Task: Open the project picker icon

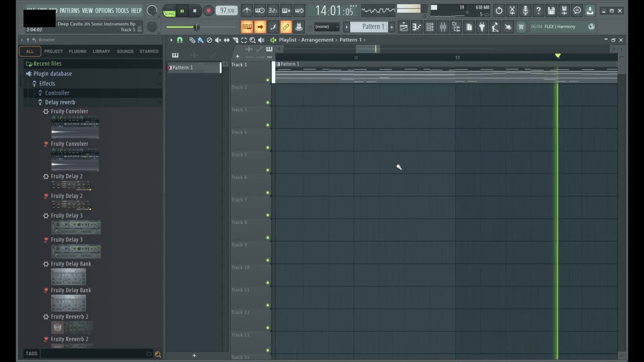Action: coord(469,27)
